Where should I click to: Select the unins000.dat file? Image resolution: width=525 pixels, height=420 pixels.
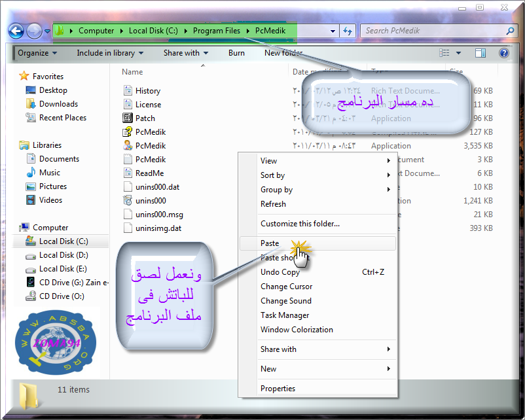click(x=152, y=186)
